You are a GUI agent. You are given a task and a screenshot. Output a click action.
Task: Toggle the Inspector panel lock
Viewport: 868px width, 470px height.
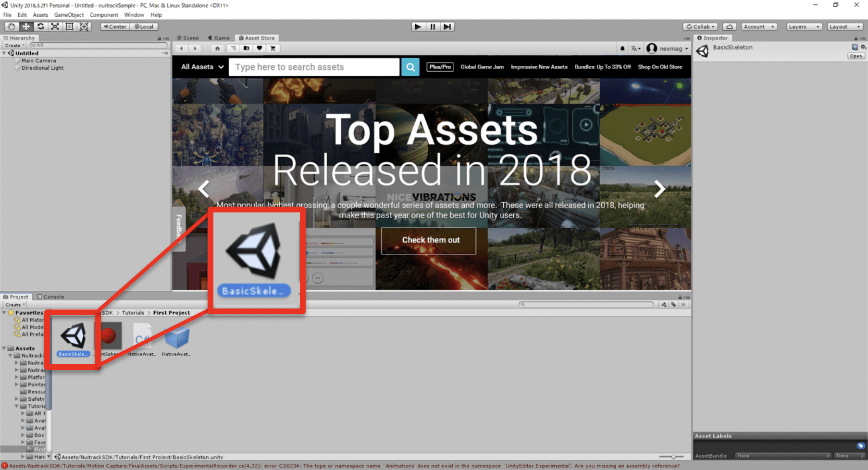[856, 38]
